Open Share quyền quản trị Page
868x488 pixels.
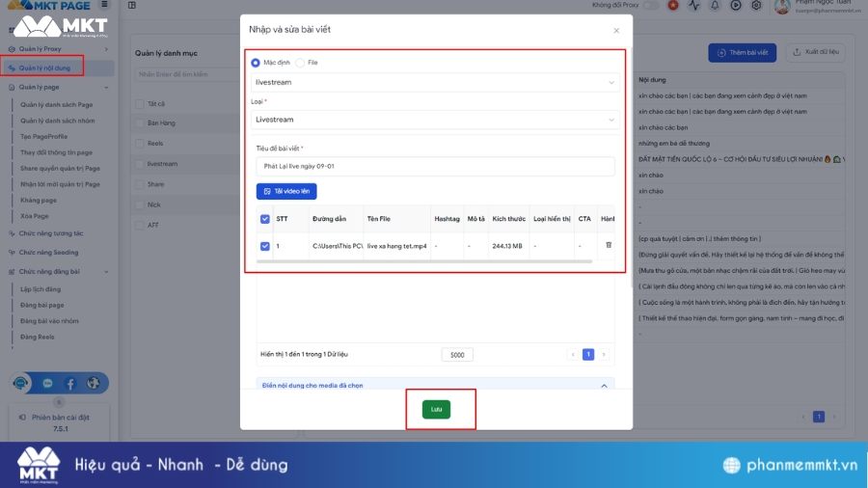(61, 169)
